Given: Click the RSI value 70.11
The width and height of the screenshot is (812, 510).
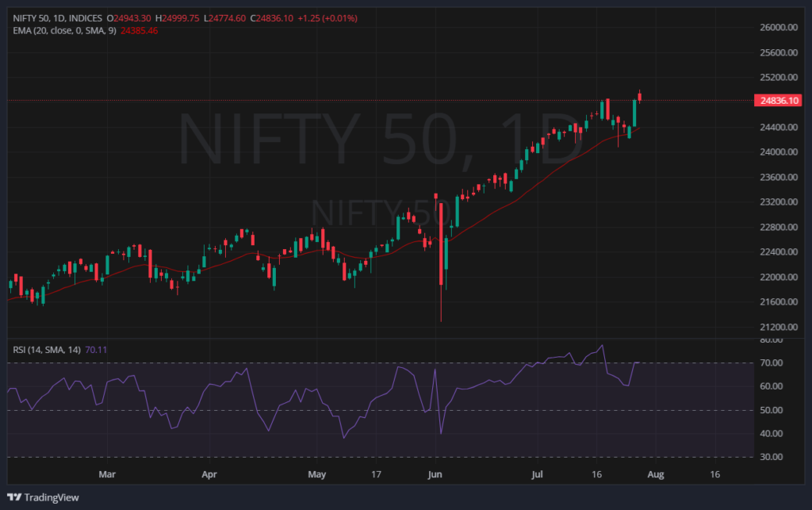Looking at the screenshot, I should point(96,350).
